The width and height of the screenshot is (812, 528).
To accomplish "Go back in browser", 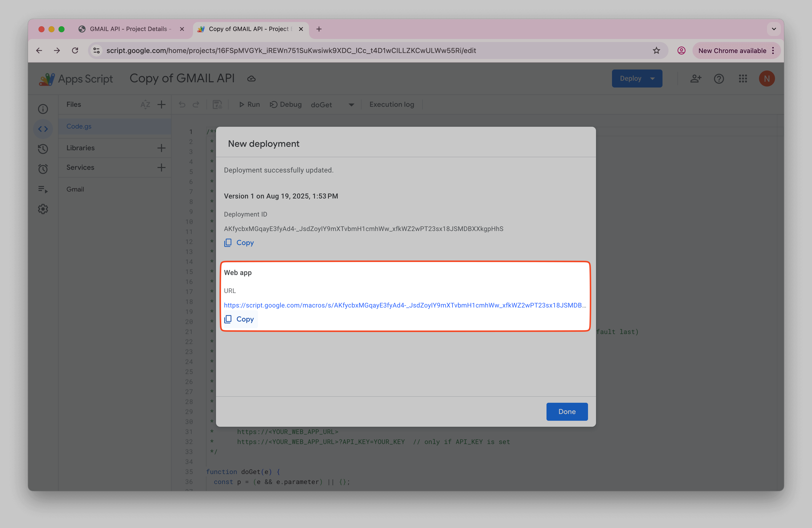I will (x=39, y=50).
